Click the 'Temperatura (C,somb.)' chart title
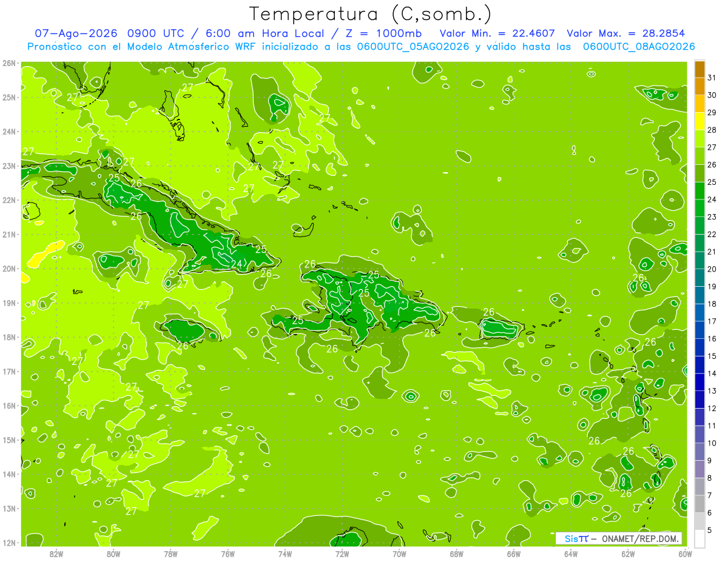The height and width of the screenshot is (562, 728). tap(371, 14)
